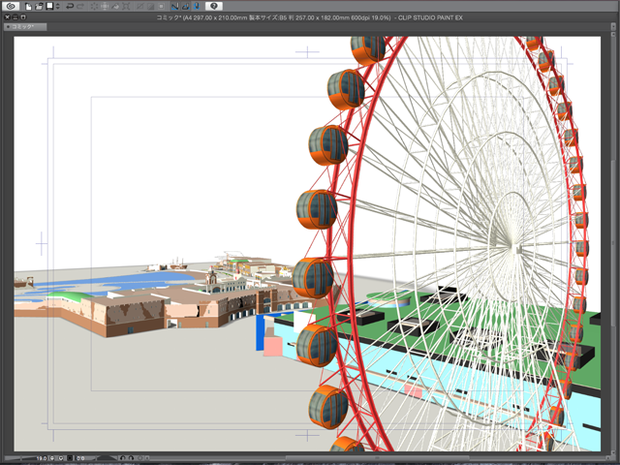Click the Scale/Rotate transform icon
The width and height of the screenshot is (620, 465).
(x=126, y=6)
